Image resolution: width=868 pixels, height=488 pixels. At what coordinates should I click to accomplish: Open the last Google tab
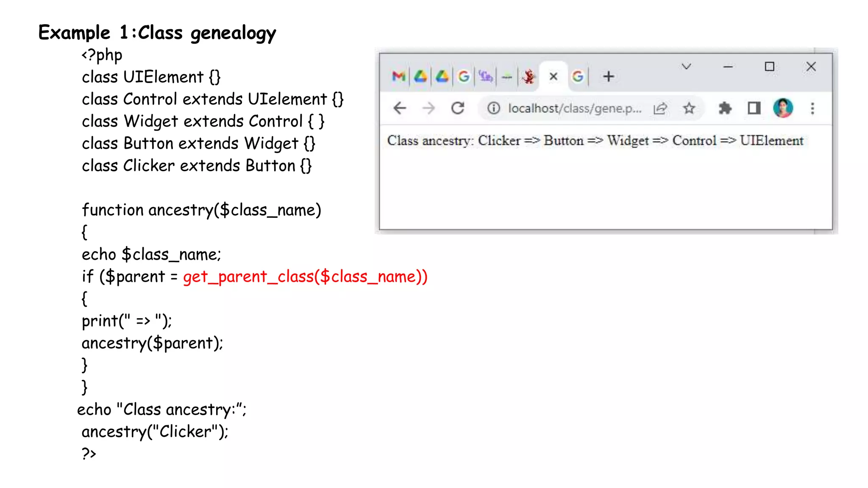(578, 77)
